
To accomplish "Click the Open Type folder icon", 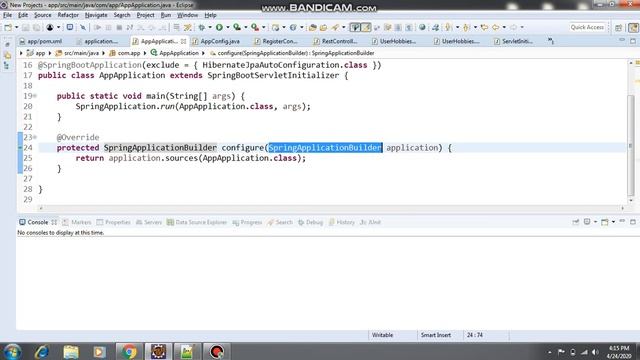I will [313, 27].
